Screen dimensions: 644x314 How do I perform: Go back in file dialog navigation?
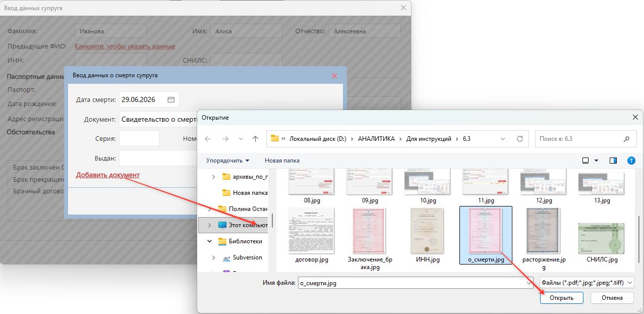(x=208, y=139)
